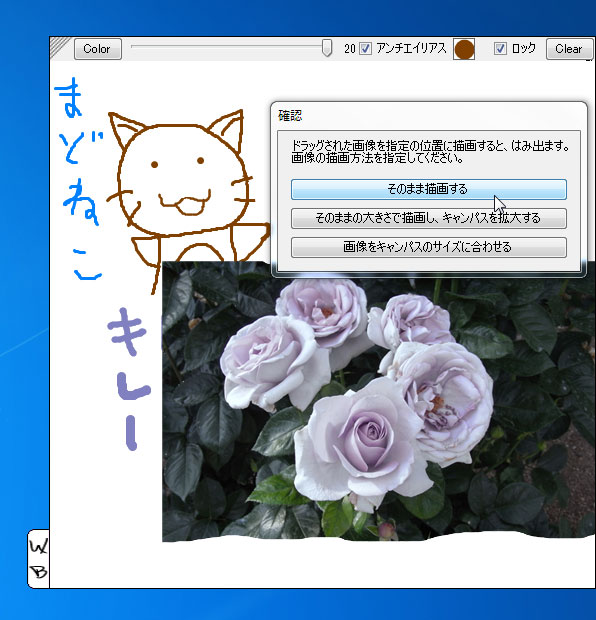Click the striped grip at the window corner
The image size is (596, 620).
(60, 47)
